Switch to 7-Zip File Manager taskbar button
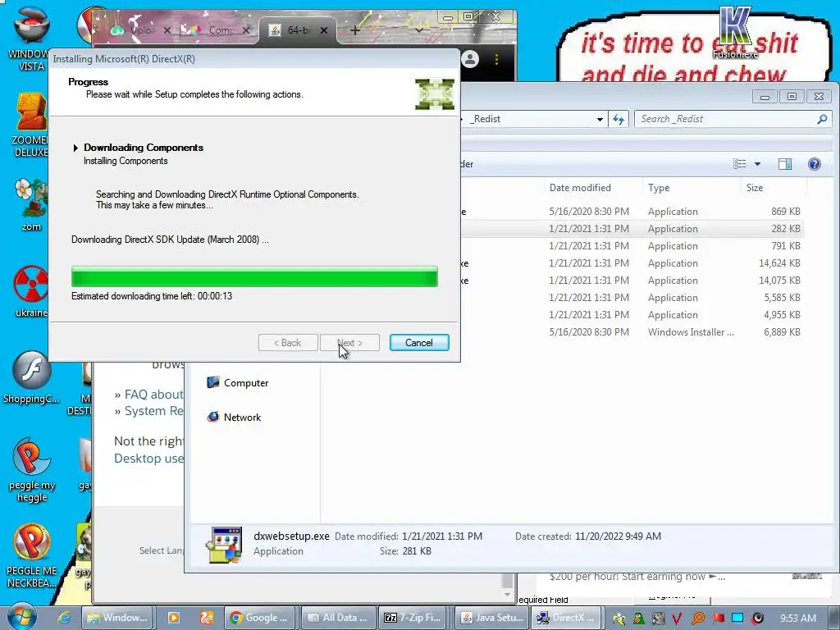Screen dimensions: 840x630 [x=414, y=618]
